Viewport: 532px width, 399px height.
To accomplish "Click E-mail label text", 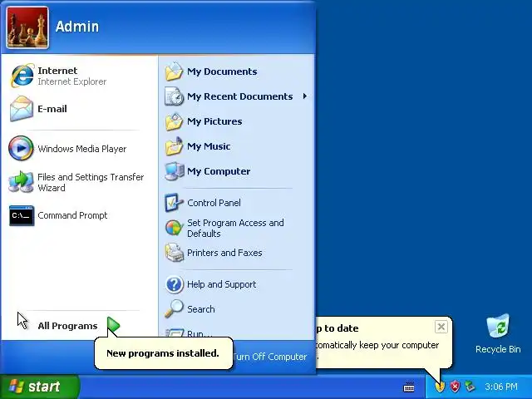I will click(52, 109).
